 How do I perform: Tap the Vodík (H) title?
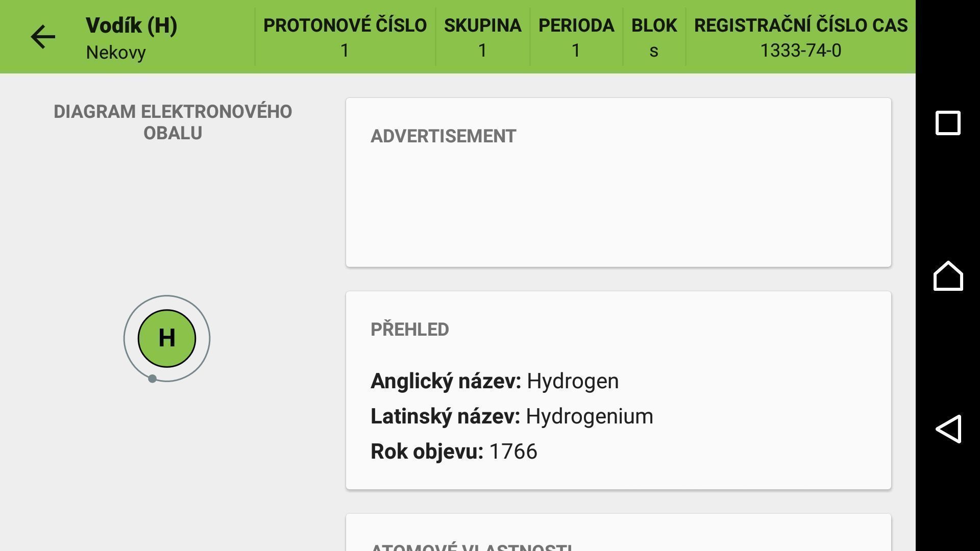coord(131,26)
